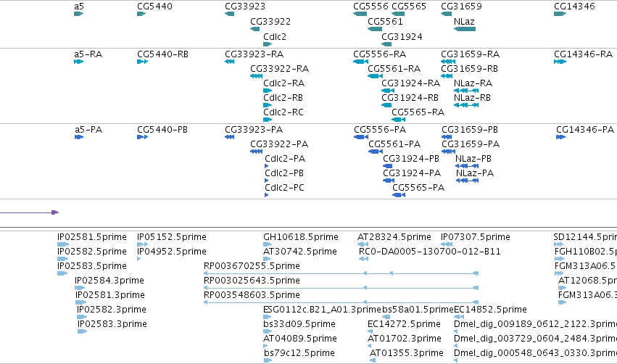Select EST IP04952.5prime
This screenshot has width=617, height=364.
pos(172,252)
